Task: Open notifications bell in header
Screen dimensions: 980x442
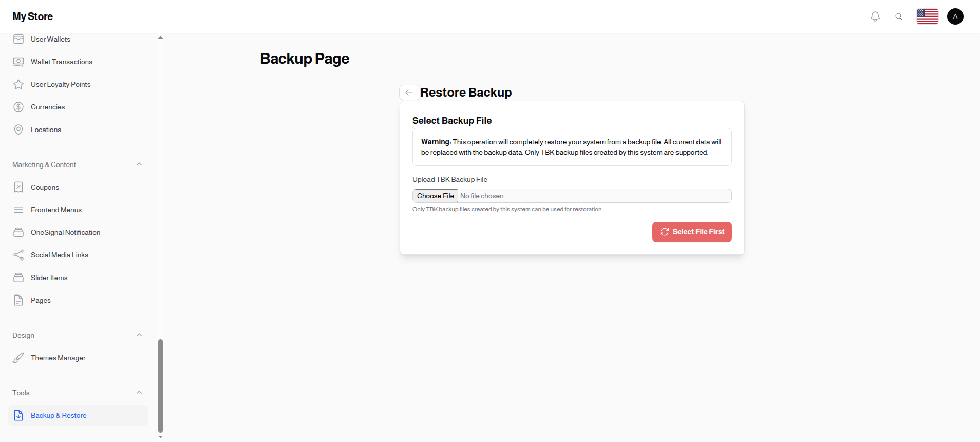Action: point(875,16)
